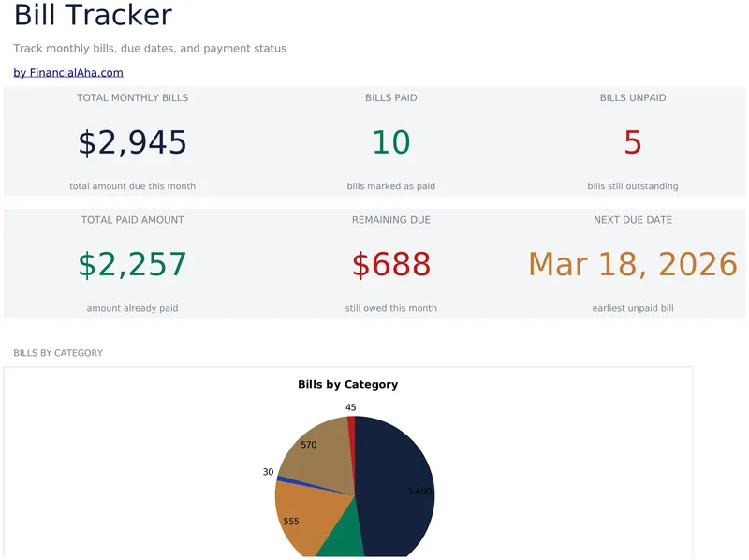Click the BILLS BY CATEGORY section label
Screen dimensions: 749x560
[x=58, y=353]
